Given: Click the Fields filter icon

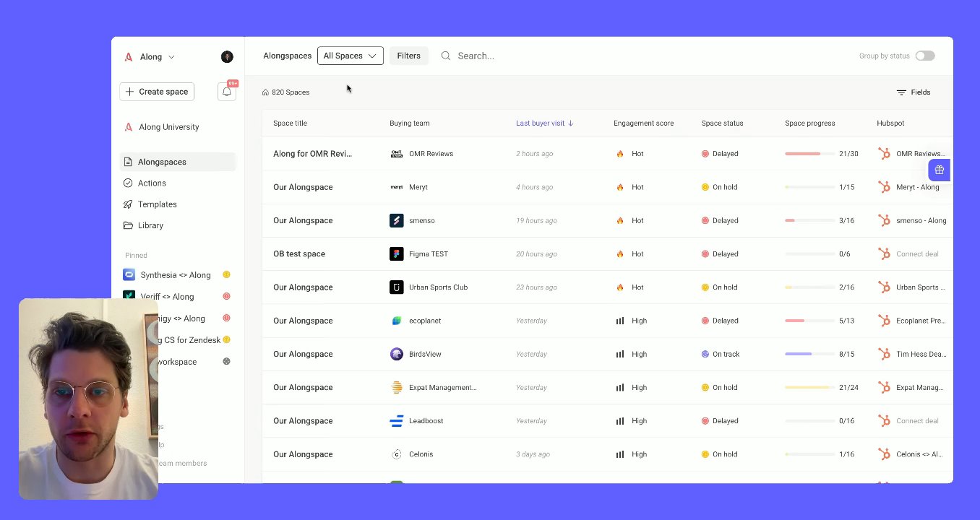Looking at the screenshot, I should (x=901, y=92).
